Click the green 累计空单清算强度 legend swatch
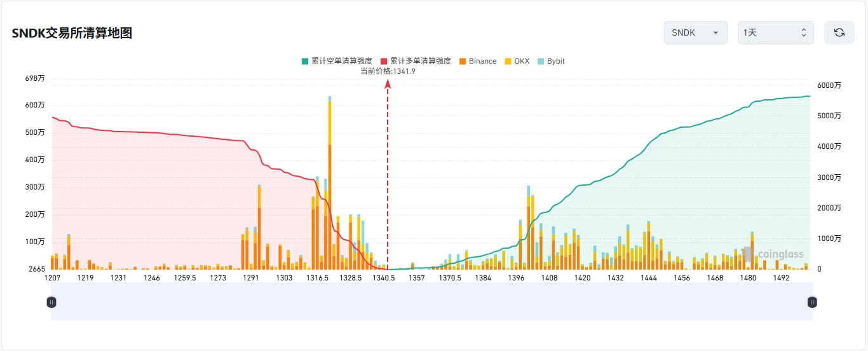 point(305,61)
